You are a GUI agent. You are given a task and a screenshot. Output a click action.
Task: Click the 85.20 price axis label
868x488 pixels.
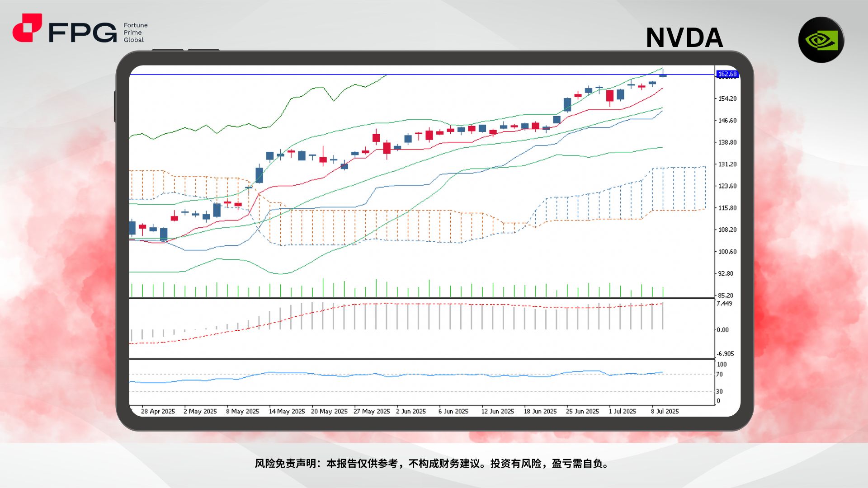[x=726, y=296]
